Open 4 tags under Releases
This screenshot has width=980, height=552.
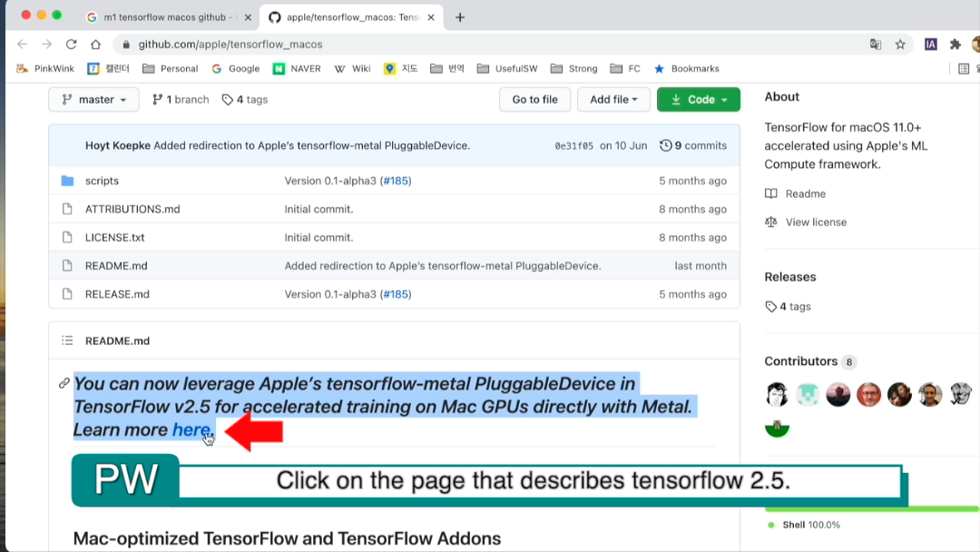788,306
